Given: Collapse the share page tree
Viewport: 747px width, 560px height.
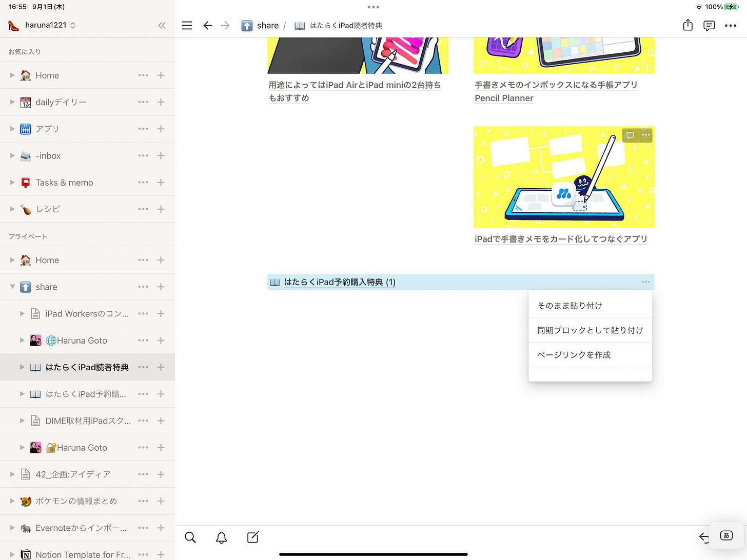Looking at the screenshot, I should (12, 287).
